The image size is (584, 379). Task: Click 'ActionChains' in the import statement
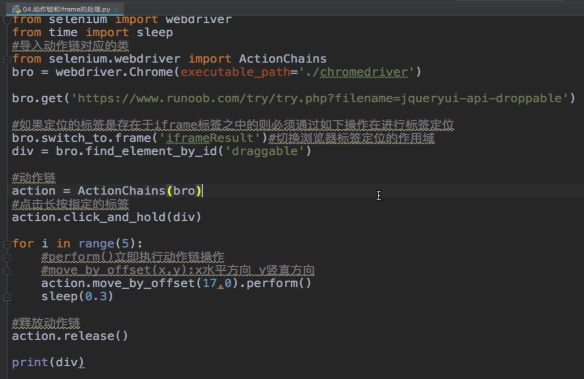pyautogui.click(x=283, y=59)
